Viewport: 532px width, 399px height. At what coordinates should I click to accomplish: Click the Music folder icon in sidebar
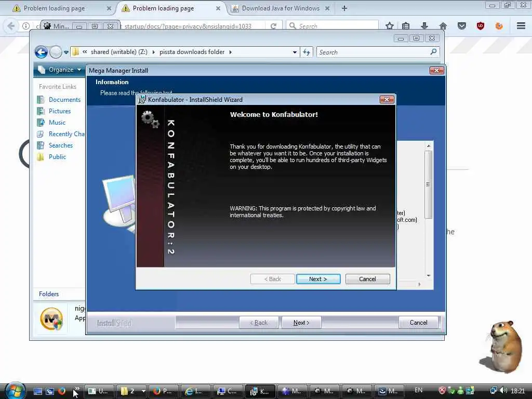pos(41,123)
